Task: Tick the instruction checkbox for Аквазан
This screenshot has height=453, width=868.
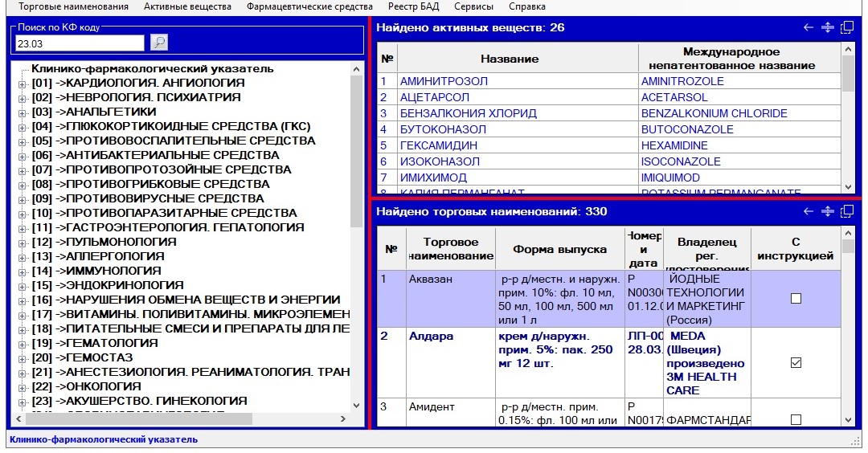Action: [x=796, y=299]
